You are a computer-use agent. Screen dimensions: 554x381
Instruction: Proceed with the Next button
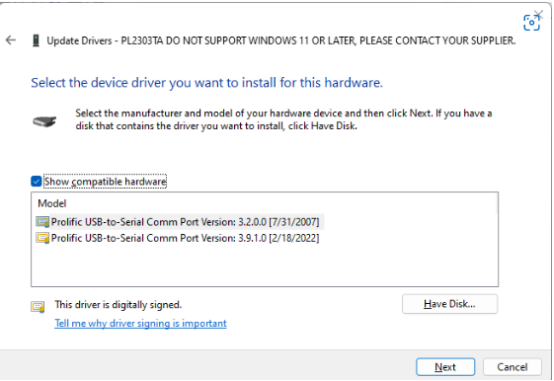pyautogui.click(x=445, y=367)
